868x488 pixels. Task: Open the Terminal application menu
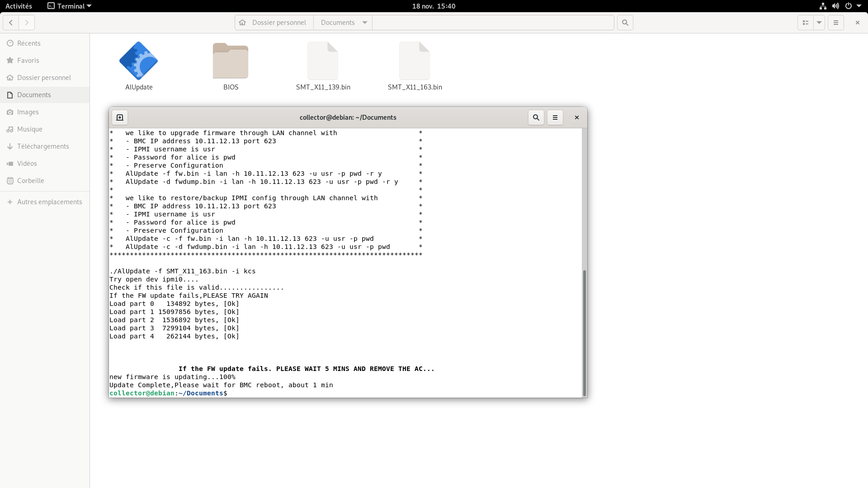70,6
